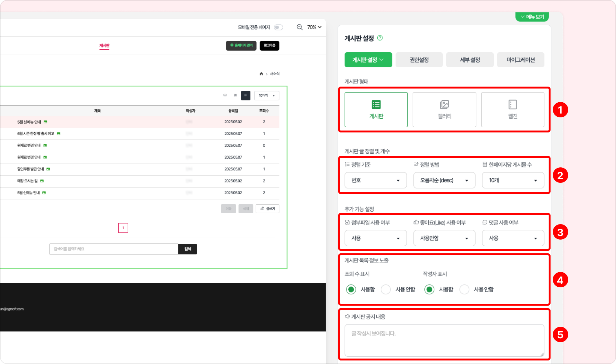Click the 게시판 공지 내용 text area

(444, 340)
